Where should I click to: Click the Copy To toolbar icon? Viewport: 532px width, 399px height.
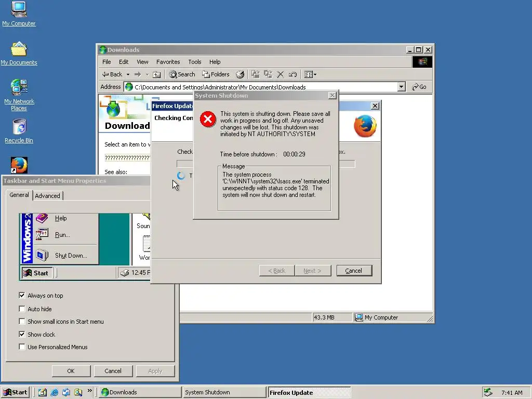[x=268, y=74]
